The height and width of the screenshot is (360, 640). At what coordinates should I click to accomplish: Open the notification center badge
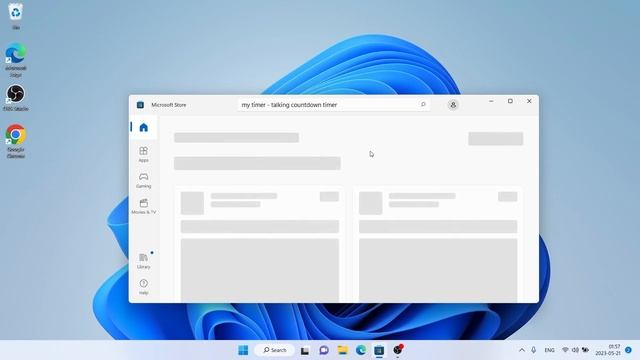tap(629, 350)
